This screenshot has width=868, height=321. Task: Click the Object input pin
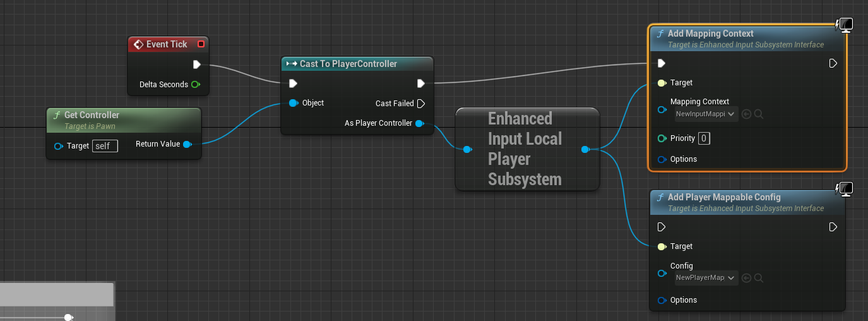pos(293,103)
